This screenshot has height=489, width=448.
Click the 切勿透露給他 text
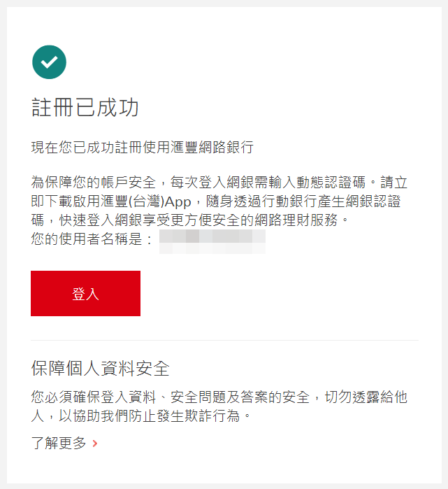tap(366, 397)
